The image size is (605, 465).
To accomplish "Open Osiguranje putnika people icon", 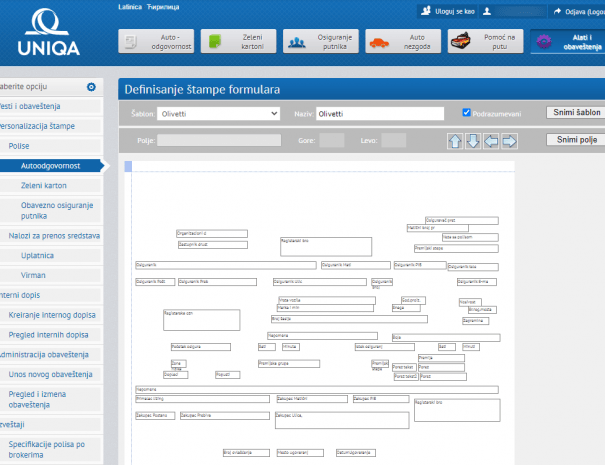I will coord(296,42).
